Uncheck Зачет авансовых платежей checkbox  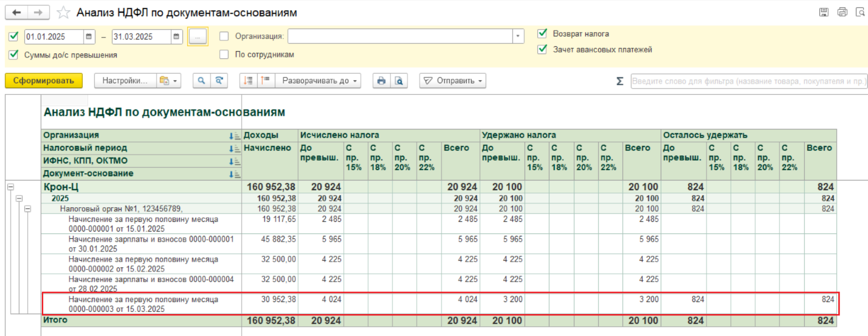pyautogui.click(x=542, y=50)
